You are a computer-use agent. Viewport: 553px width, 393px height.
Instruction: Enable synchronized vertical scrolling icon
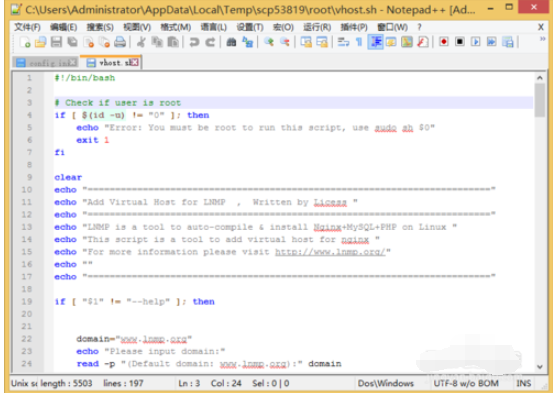click(x=306, y=42)
